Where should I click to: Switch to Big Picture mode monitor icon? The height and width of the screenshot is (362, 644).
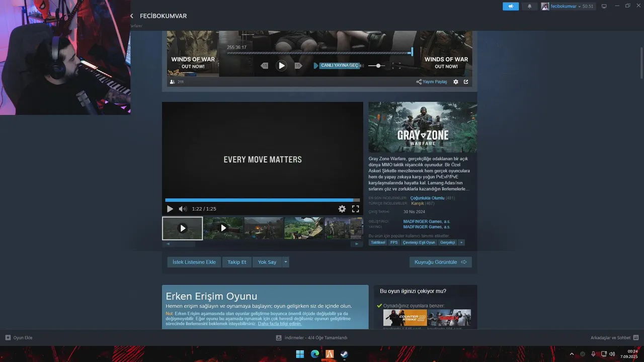[x=604, y=6]
